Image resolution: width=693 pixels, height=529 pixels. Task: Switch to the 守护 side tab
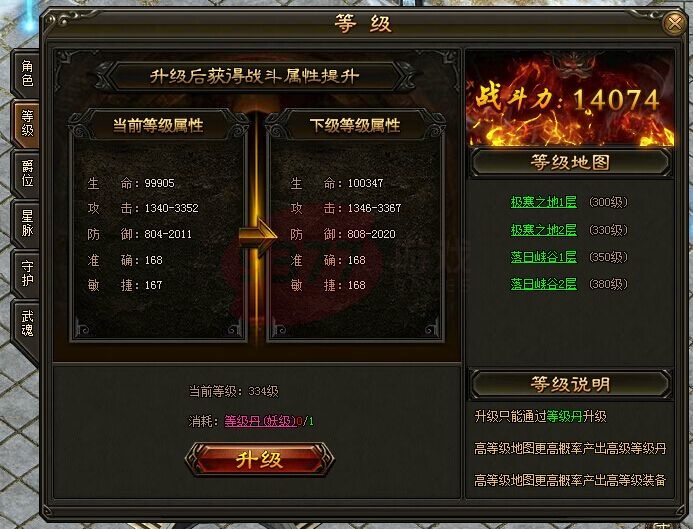pos(27,273)
